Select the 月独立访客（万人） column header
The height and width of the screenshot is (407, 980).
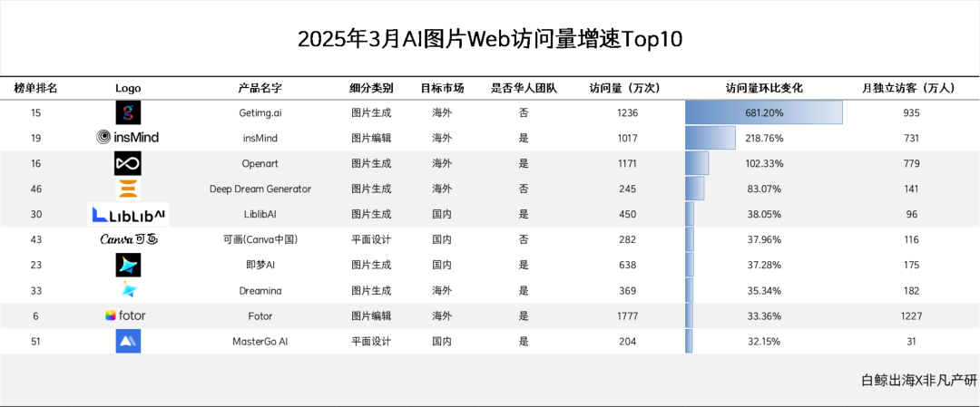click(908, 88)
